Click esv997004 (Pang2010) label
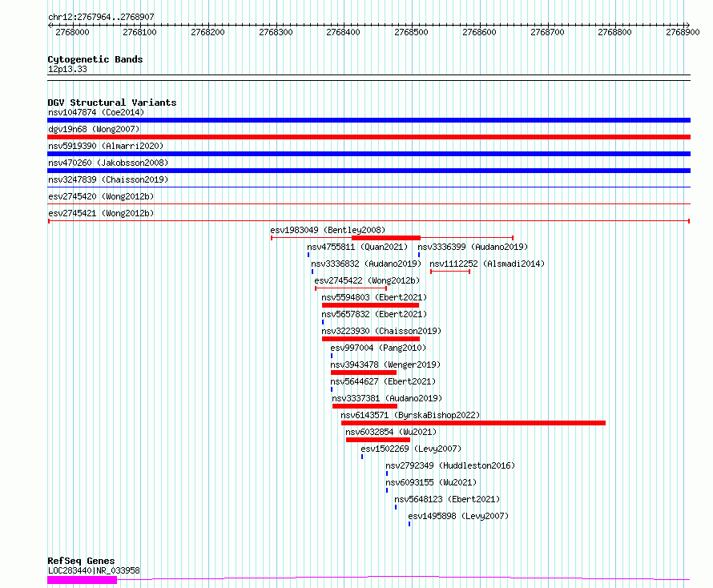This screenshot has height=588, width=713. click(378, 348)
